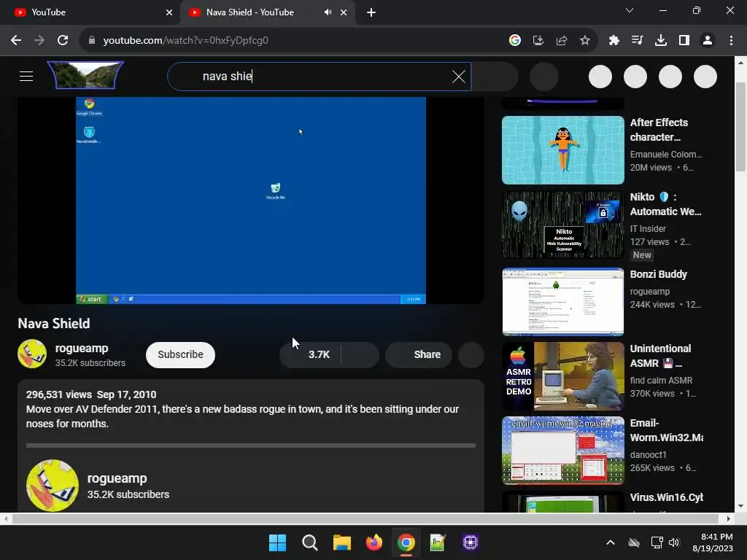Close the first YouTube tab
Screen dimensions: 747x560
pyautogui.click(x=169, y=12)
